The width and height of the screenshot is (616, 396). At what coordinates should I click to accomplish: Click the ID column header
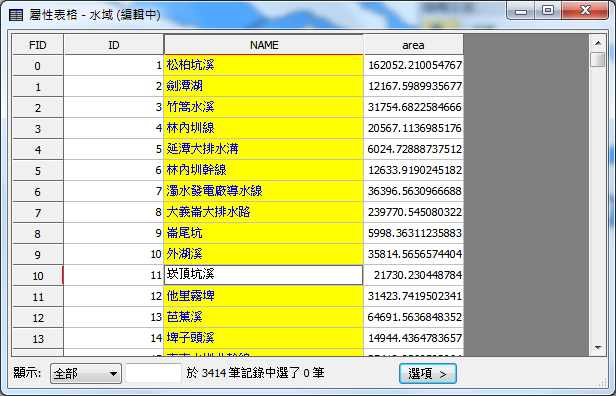pyautogui.click(x=114, y=45)
